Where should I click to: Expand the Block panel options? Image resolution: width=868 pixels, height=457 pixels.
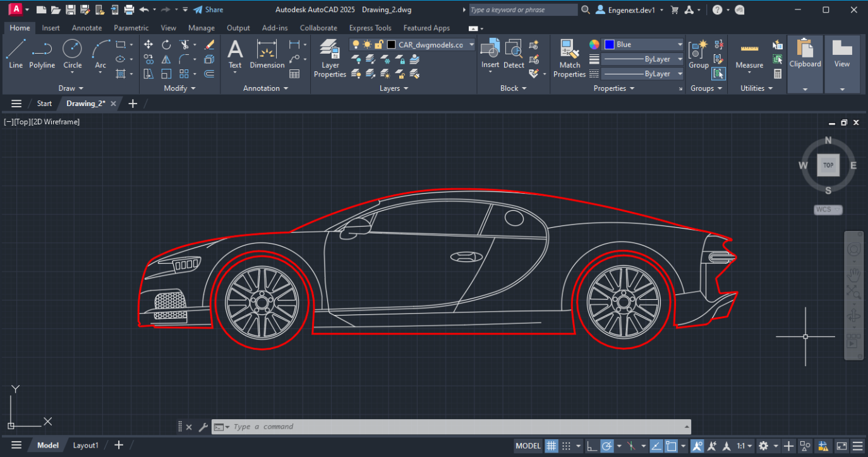[513, 88]
